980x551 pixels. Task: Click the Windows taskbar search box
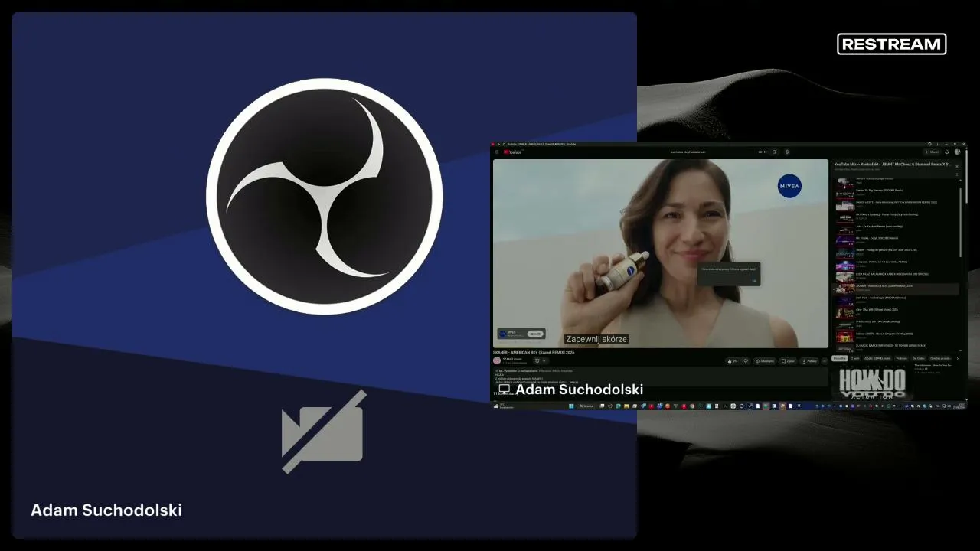587,406
